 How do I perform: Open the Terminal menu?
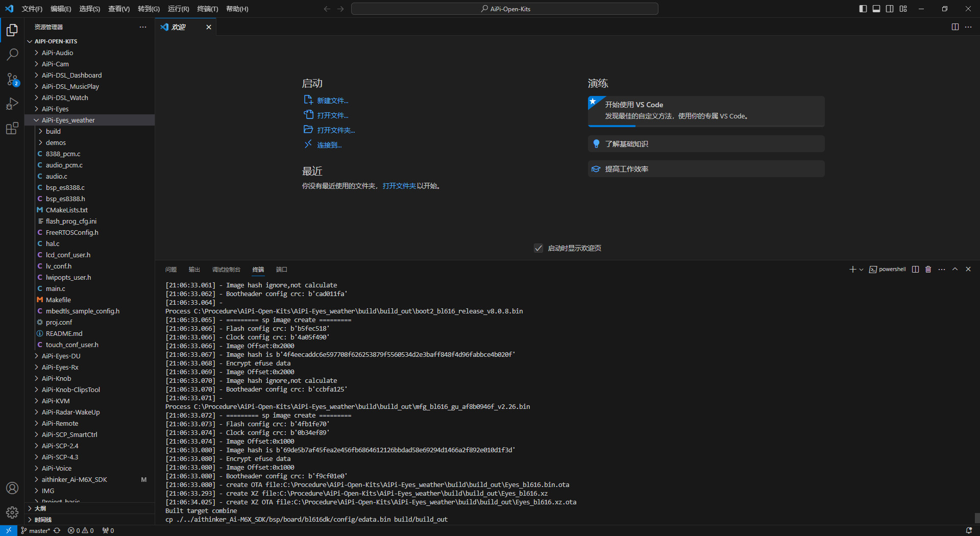click(x=207, y=9)
